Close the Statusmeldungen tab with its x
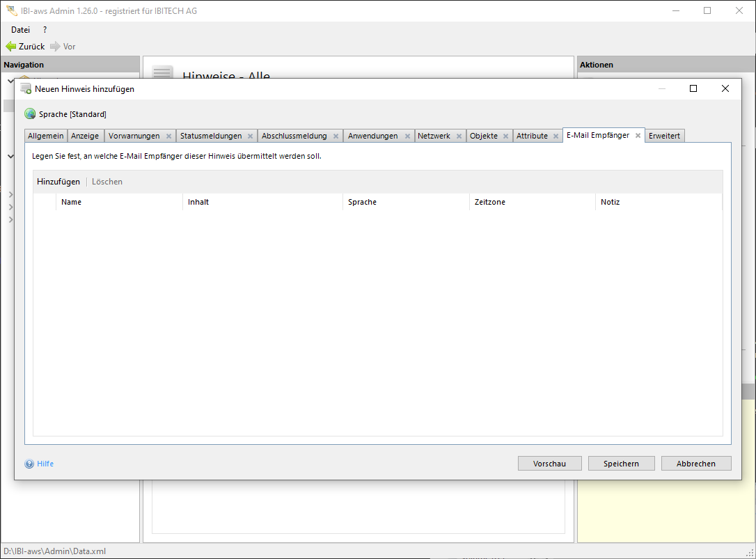Viewport: 756px width, 559px height. click(251, 136)
